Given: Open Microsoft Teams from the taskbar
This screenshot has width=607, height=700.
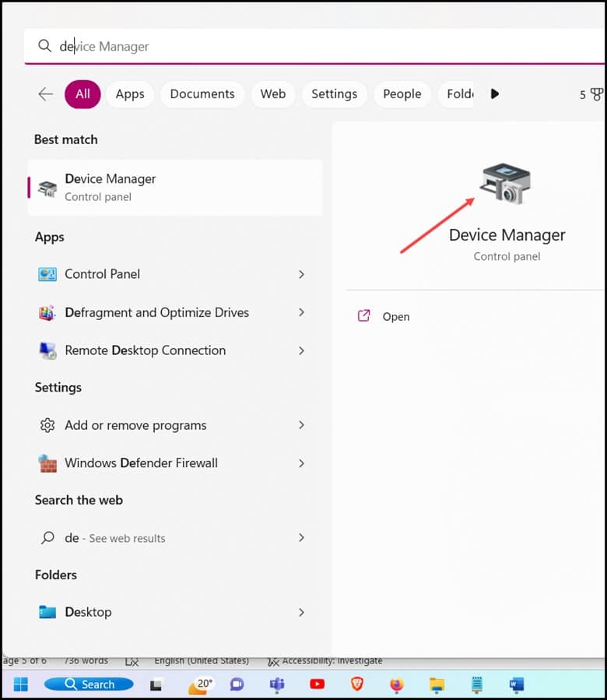Looking at the screenshot, I should [277, 684].
